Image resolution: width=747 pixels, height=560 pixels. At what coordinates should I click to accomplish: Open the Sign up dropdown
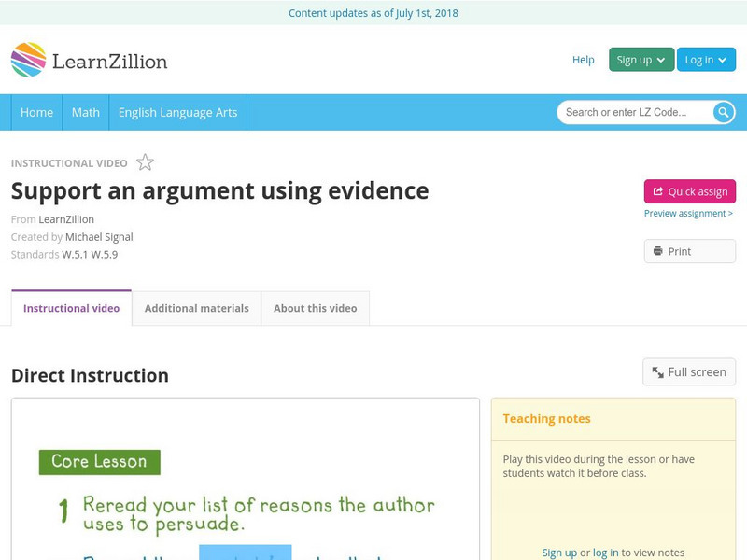641,59
